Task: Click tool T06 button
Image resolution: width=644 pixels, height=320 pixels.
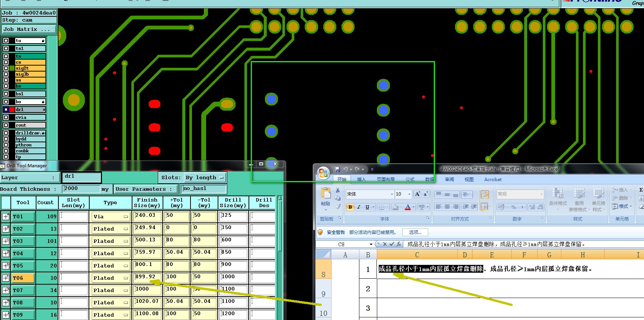Action: (23, 278)
